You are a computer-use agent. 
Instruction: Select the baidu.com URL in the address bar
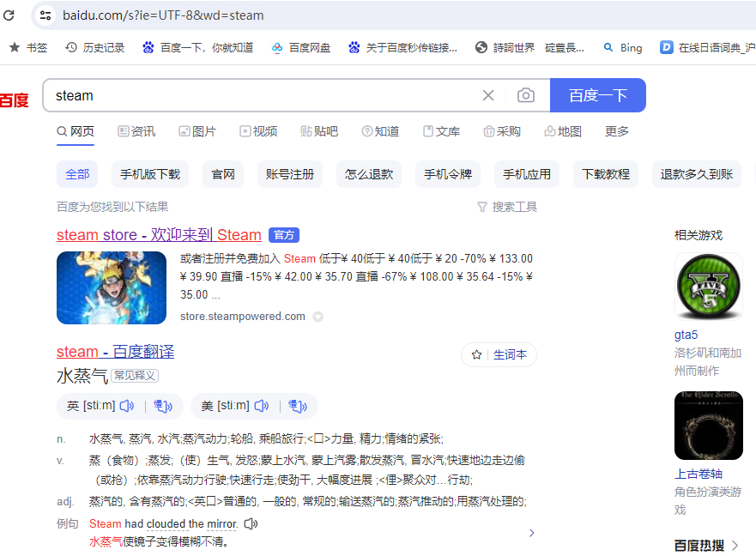163,15
